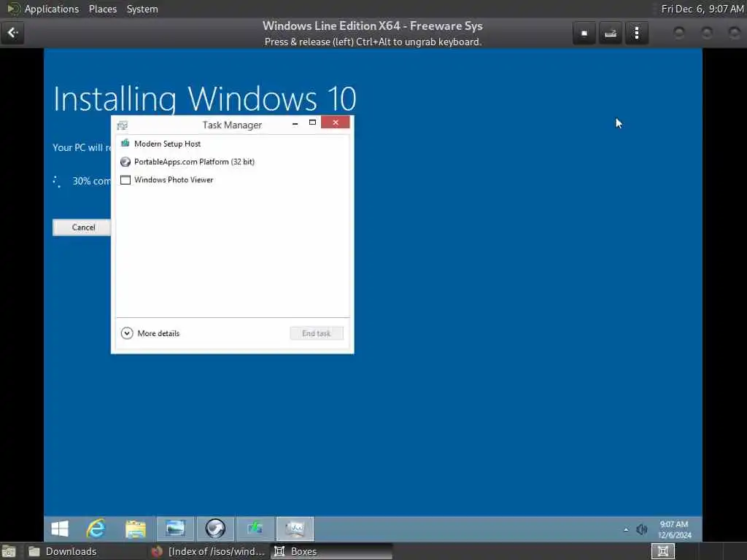Maximize the Task Manager window
This screenshot has width=747, height=560.
pyautogui.click(x=312, y=122)
